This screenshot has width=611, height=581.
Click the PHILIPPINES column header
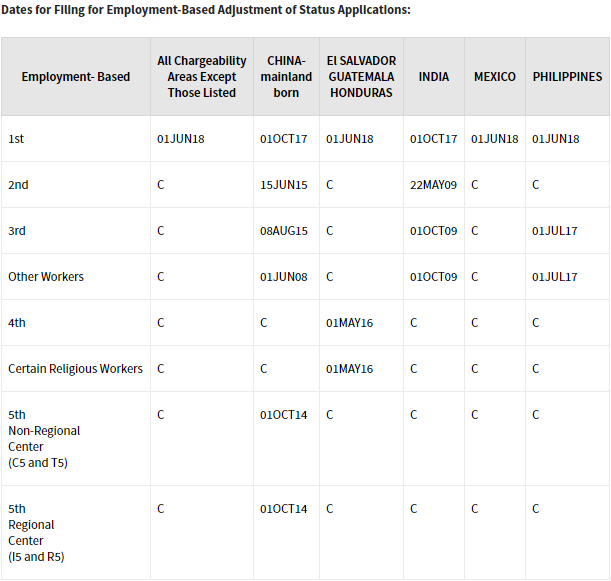pos(567,77)
